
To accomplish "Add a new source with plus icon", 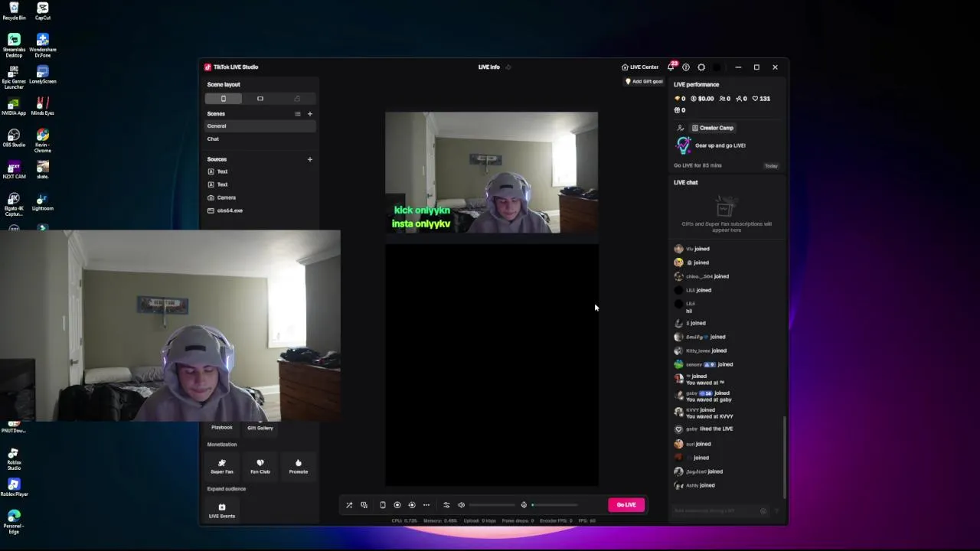I will (310, 159).
